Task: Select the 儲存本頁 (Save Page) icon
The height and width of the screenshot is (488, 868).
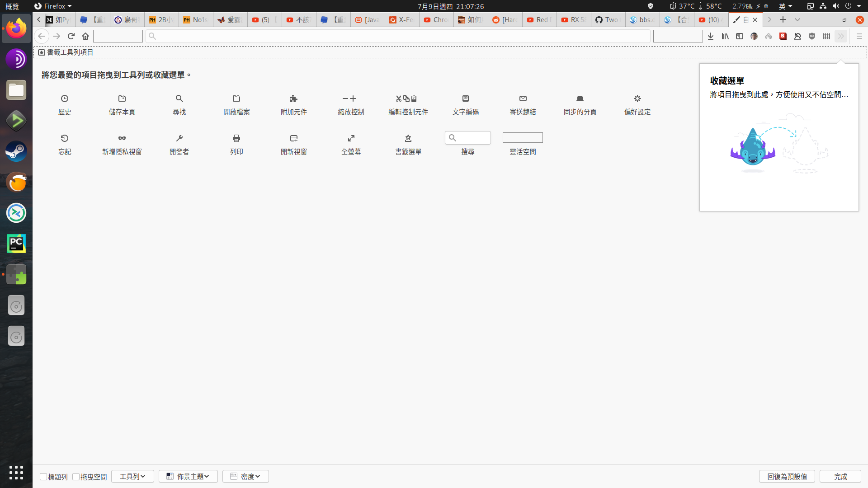Action: point(122,99)
